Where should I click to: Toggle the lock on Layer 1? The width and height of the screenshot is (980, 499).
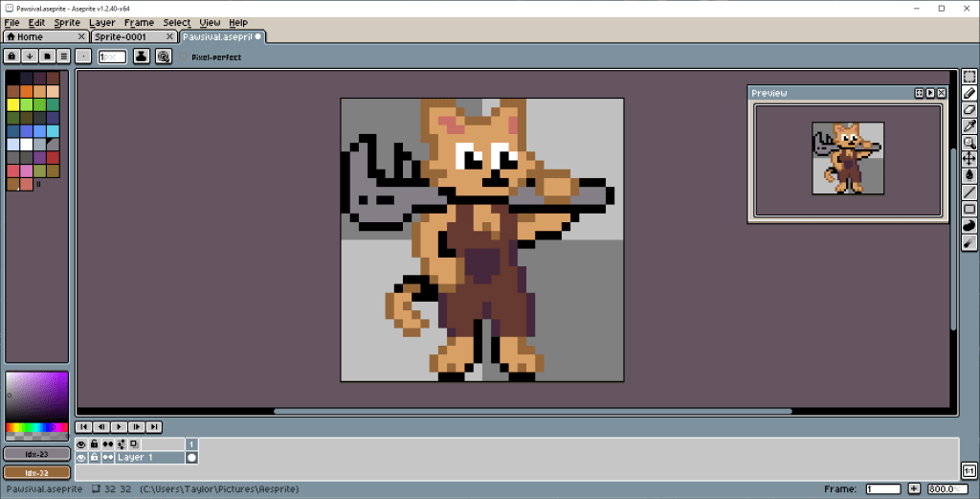pyautogui.click(x=95, y=458)
